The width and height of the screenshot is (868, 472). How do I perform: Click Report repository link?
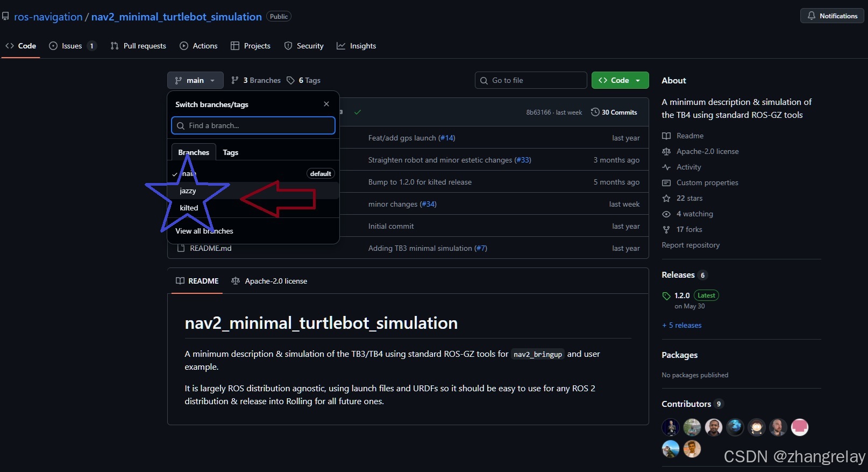(x=691, y=245)
